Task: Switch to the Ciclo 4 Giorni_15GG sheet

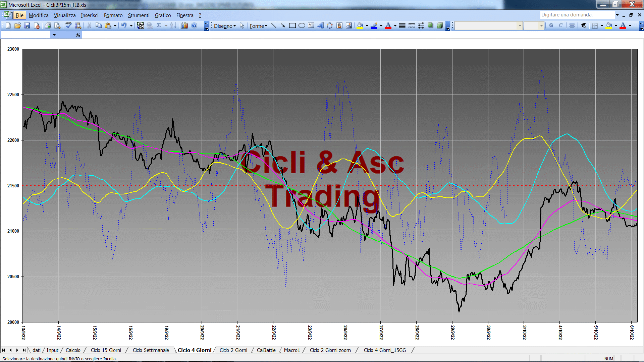Action: 385,350
